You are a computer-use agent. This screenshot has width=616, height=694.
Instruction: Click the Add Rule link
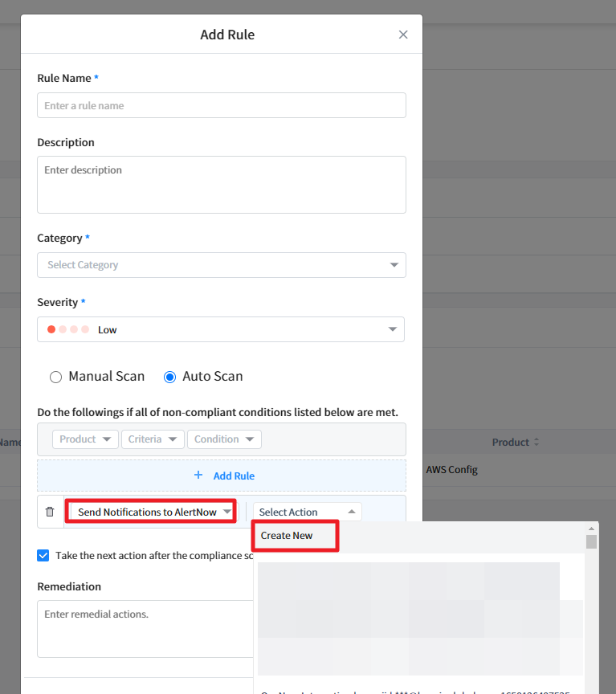234,476
